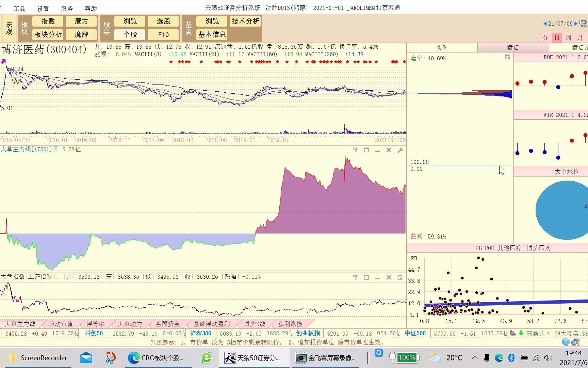Open 板块分析 view

48,34
